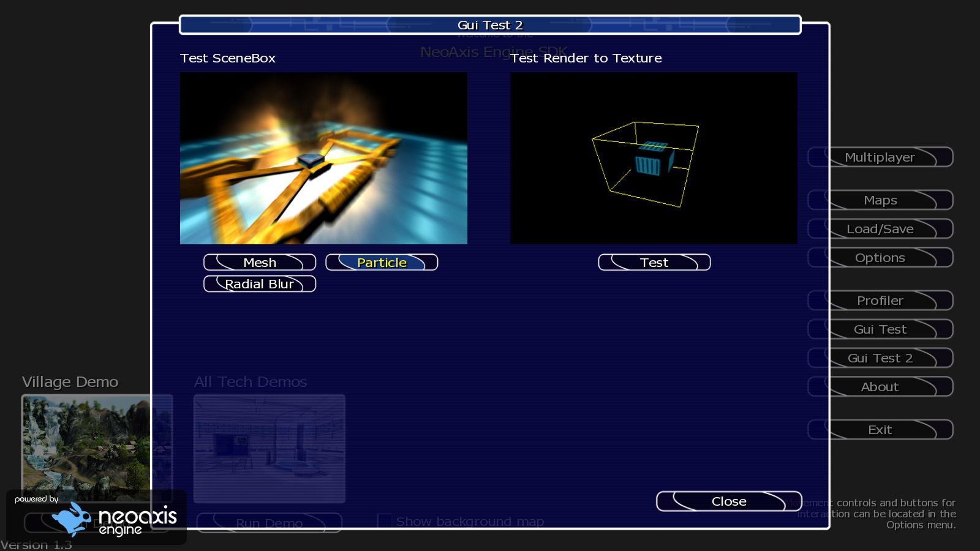Close the Gui Test 2 dialog
Screen dimensions: 980x551
[x=728, y=501]
